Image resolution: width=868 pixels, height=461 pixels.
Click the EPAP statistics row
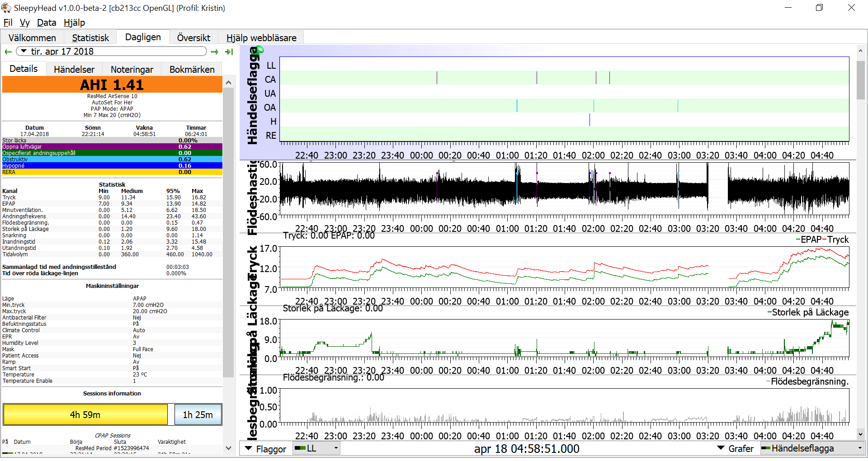click(112, 204)
